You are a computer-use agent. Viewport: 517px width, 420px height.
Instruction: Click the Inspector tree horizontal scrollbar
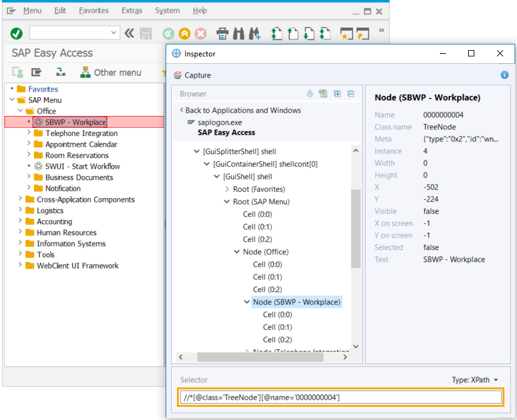[260, 357]
